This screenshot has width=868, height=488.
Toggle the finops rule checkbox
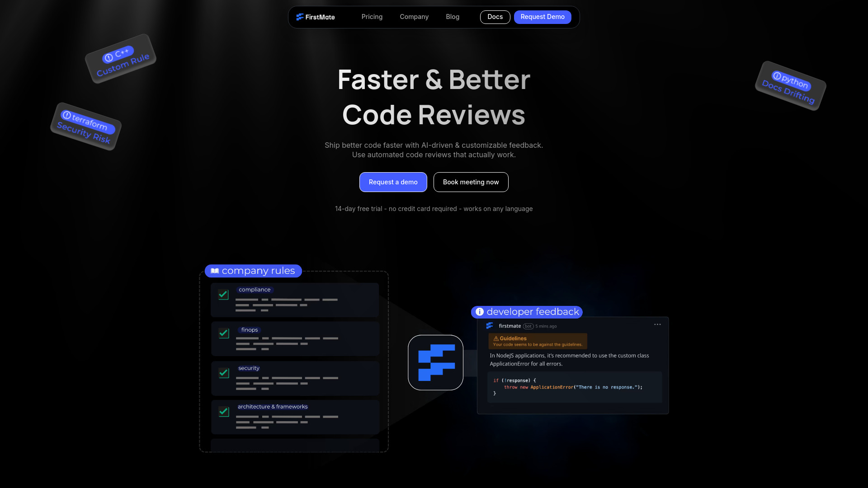coord(224,333)
